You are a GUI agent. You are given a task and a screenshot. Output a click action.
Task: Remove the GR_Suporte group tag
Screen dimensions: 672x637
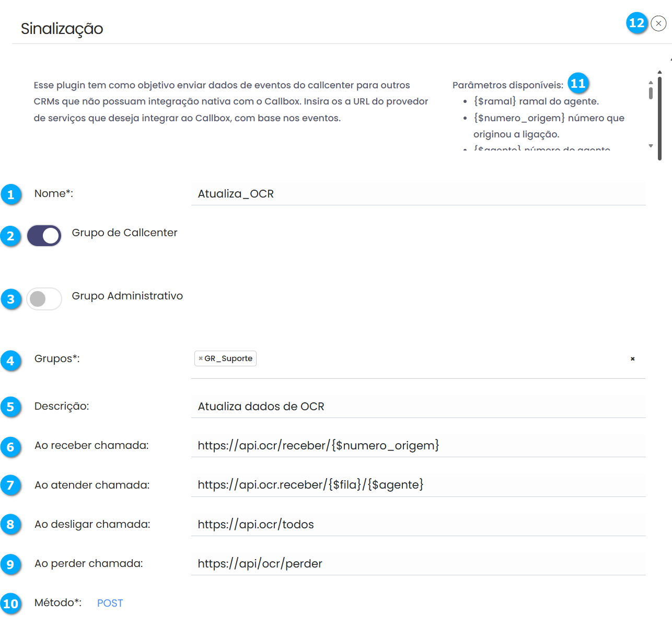pyautogui.click(x=201, y=358)
